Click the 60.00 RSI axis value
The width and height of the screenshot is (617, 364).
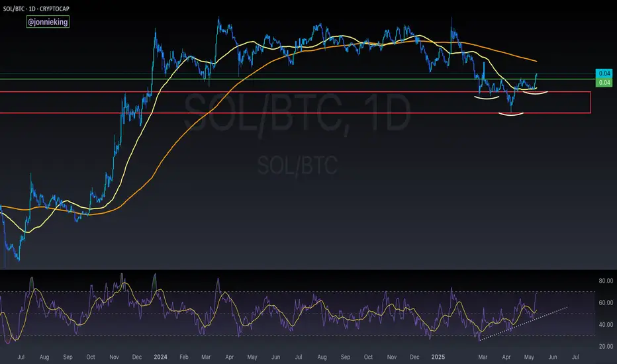[x=606, y=302]
